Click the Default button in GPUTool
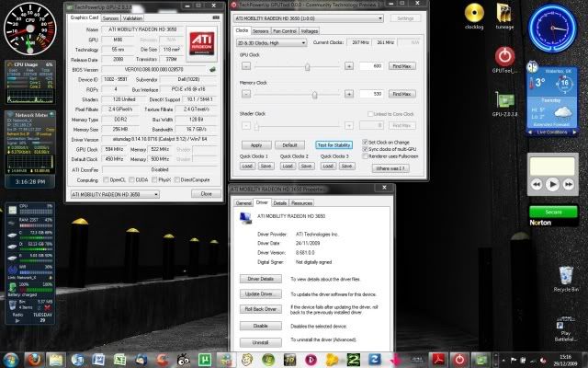The height and width of the screenshot is (368, 588). click(289, 145)
